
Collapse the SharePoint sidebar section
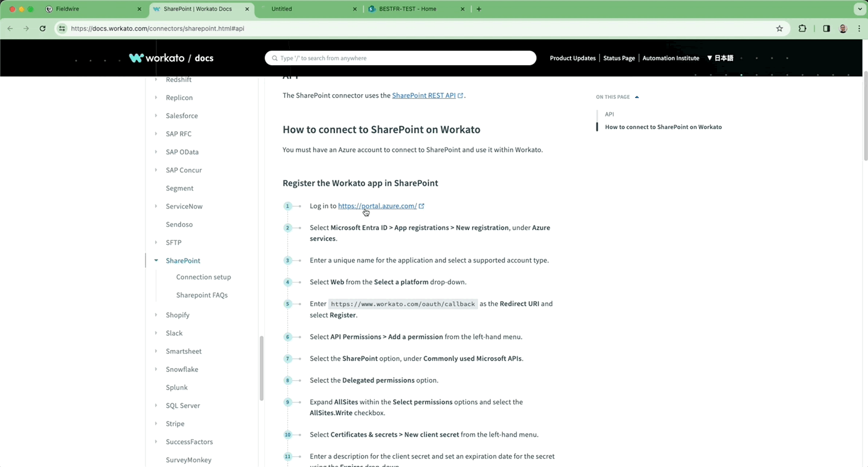[156, 260]
